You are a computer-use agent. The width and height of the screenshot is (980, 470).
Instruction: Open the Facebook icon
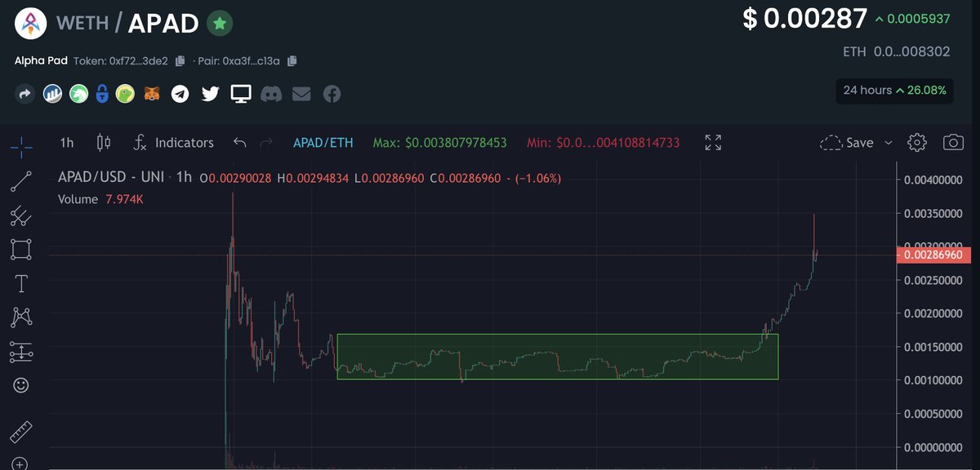(332, 94)
